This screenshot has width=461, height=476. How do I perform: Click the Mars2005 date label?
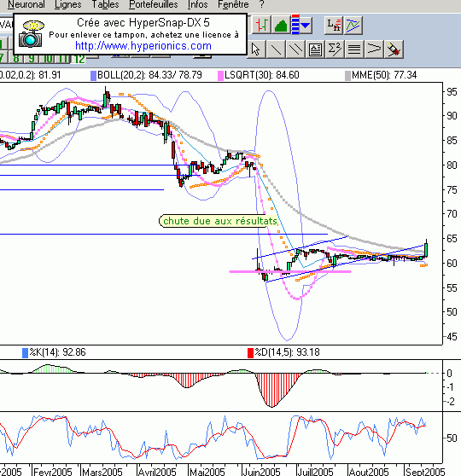tap(102, 472)
